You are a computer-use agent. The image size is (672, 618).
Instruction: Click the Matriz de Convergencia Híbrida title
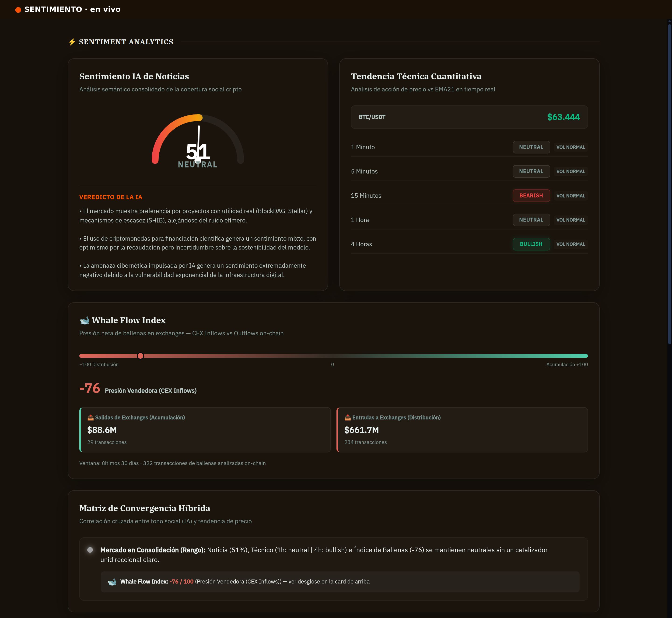click(145, 508)
